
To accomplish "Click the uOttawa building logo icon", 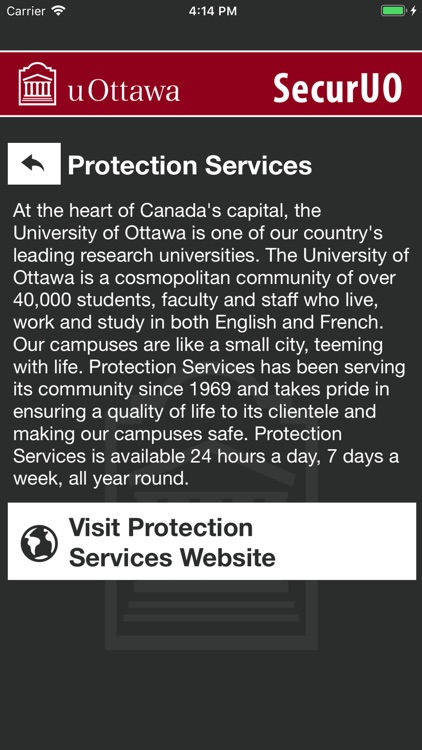I will point(37,84).
